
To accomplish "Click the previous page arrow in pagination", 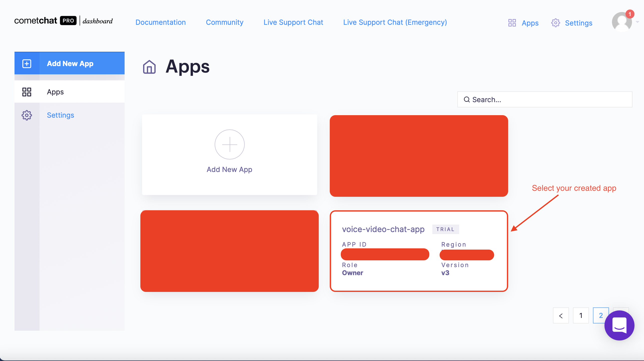I will click(x=561, y=315).
